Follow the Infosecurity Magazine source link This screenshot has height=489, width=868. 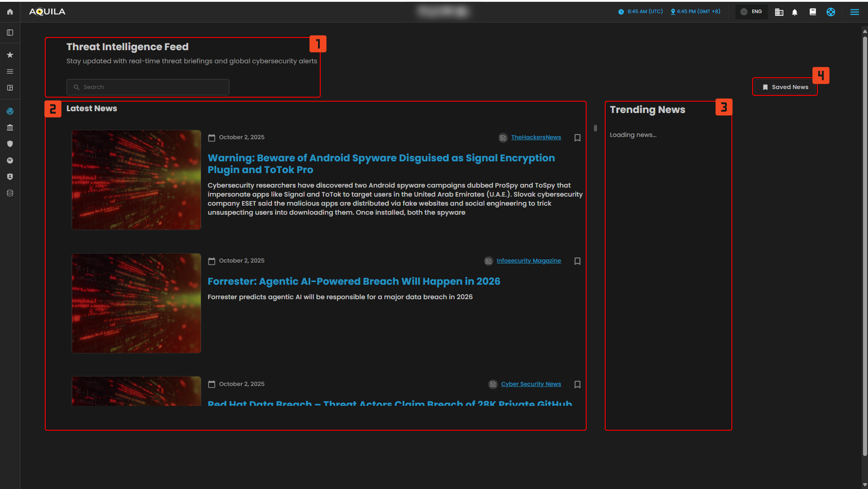point(528,261)
